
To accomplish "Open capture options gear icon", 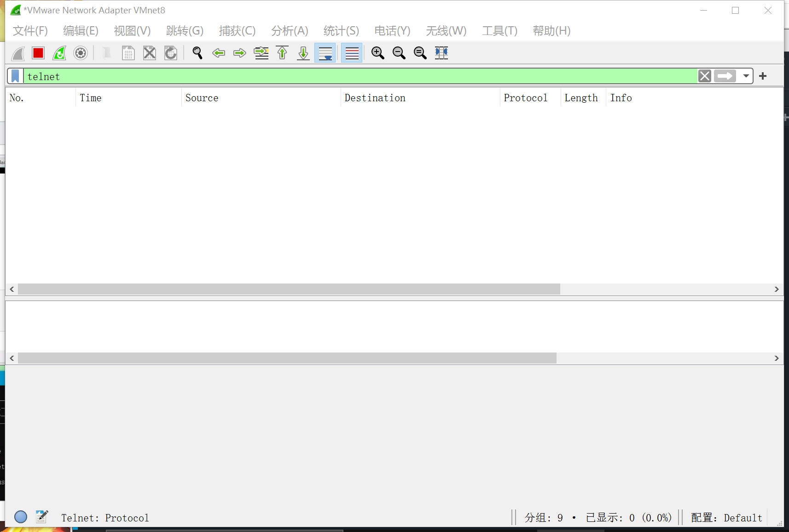I will [x=81, y=53].
